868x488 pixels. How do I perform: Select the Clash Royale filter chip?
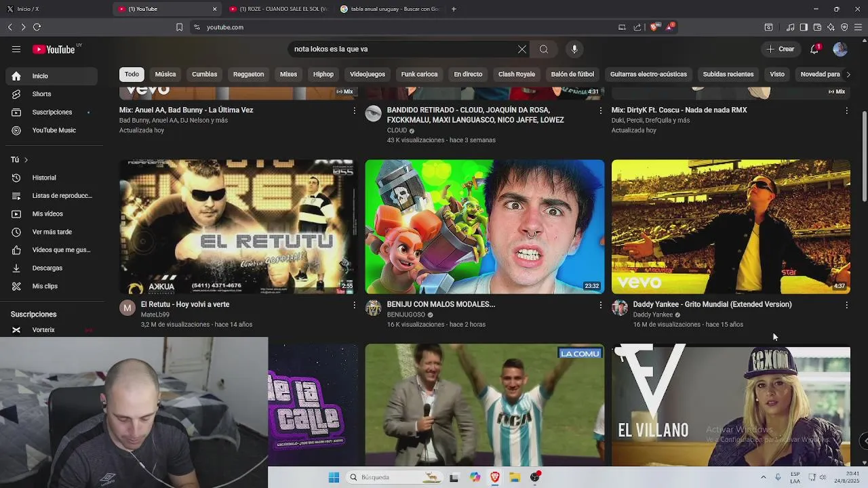[517, 75]
